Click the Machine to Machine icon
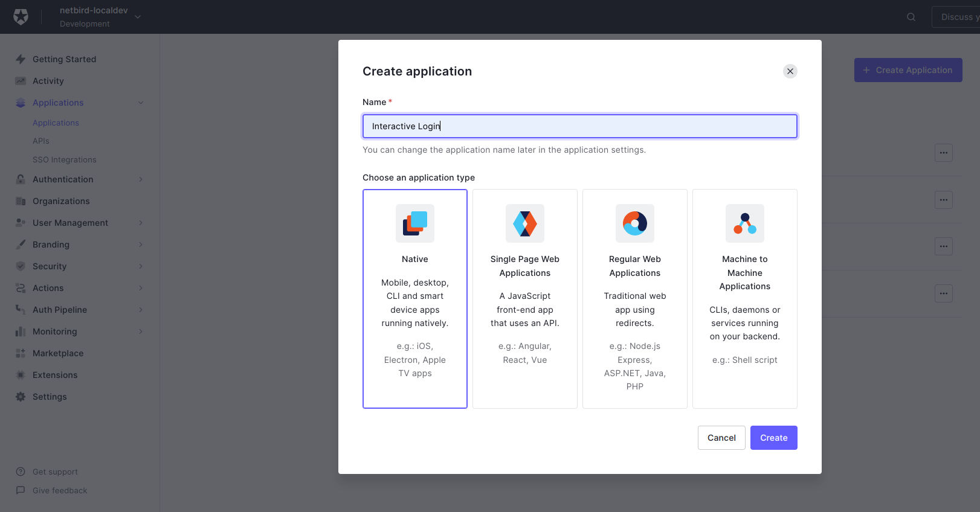The width and height of the screenshot is (980, 512). coord(745,223)
